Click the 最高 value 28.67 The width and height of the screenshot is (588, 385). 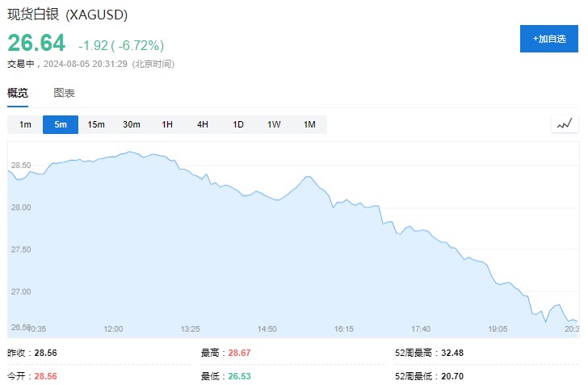tap(240, 353)
